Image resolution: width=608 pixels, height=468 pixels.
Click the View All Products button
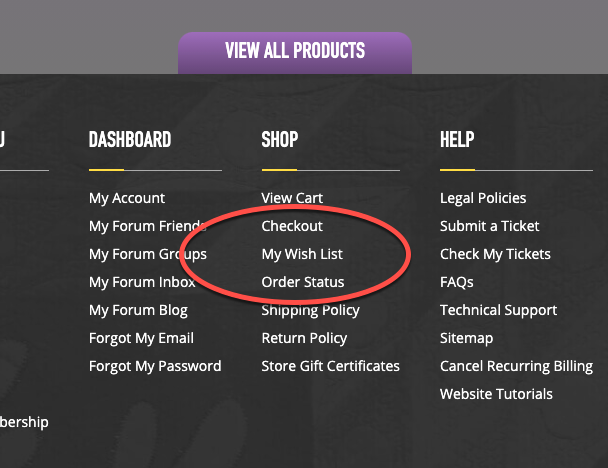(x=295, y=51)
